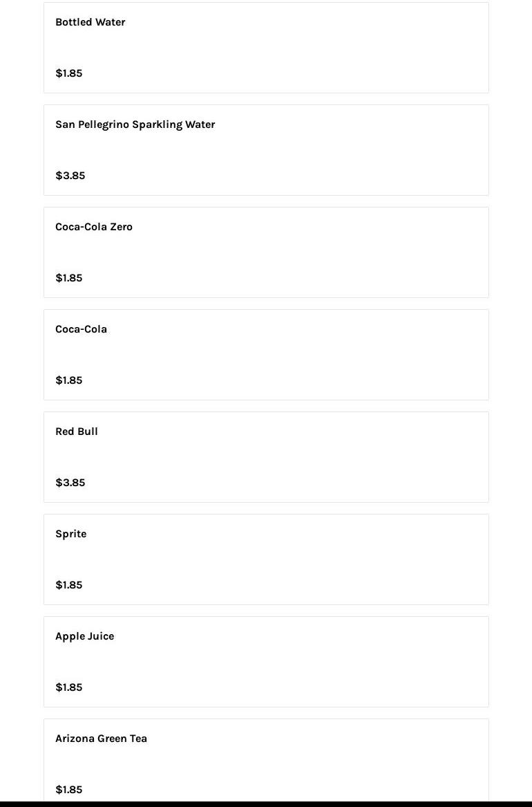Open the Sprite menu item

tap(70, 534)
